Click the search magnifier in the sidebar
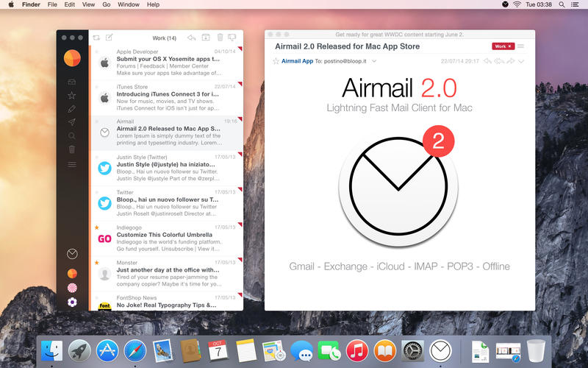The width and height of the screenshot is (588, 368). (x=72, y=135)
